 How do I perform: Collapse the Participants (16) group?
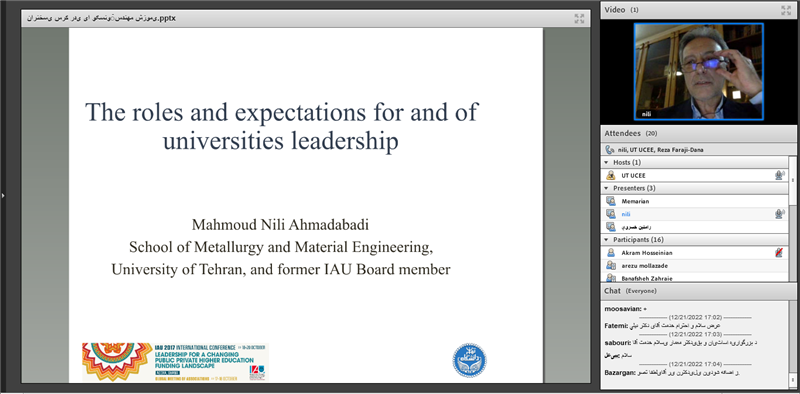tap(607, 239)
